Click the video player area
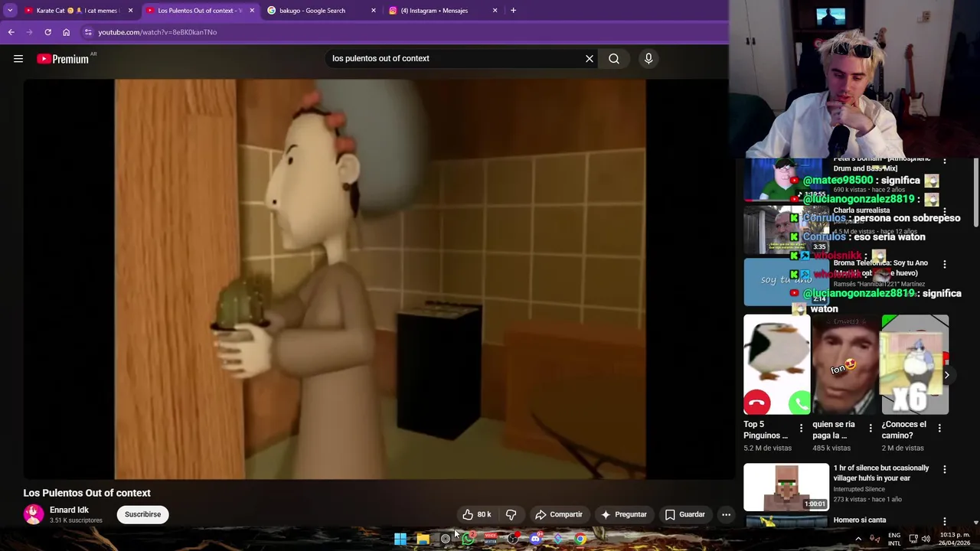980x551 pixels. 380,279
